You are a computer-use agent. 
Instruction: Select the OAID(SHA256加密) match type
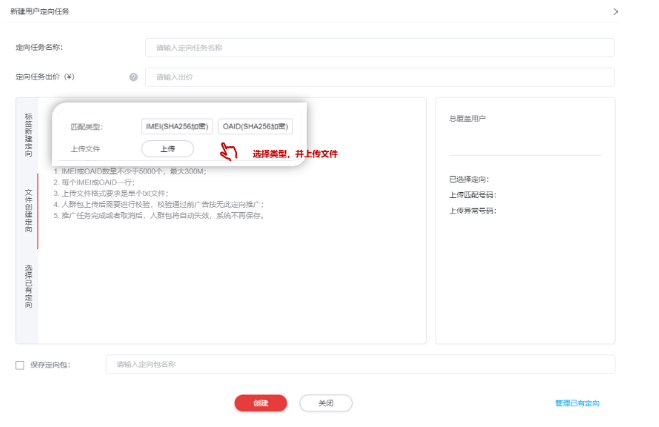[256, 127]
